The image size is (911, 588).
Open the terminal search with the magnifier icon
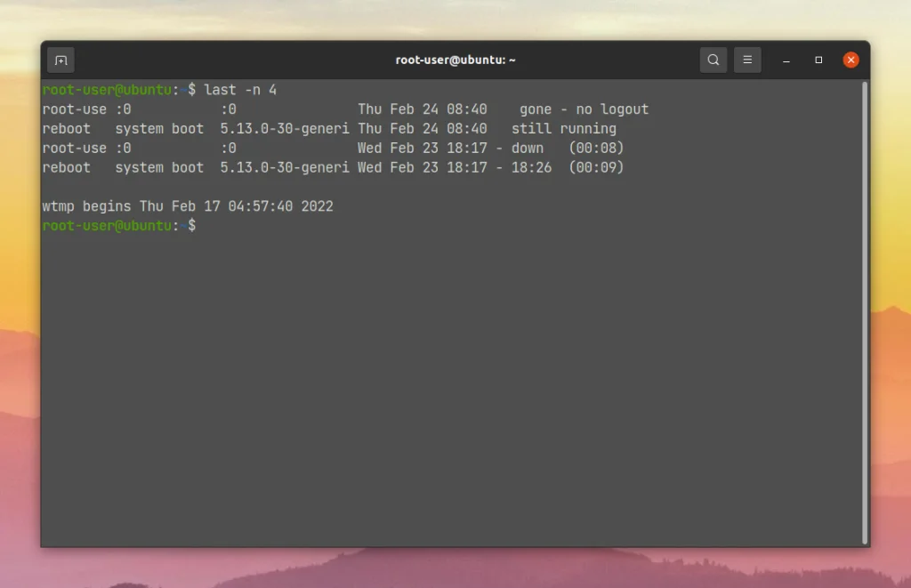point(713,60)
